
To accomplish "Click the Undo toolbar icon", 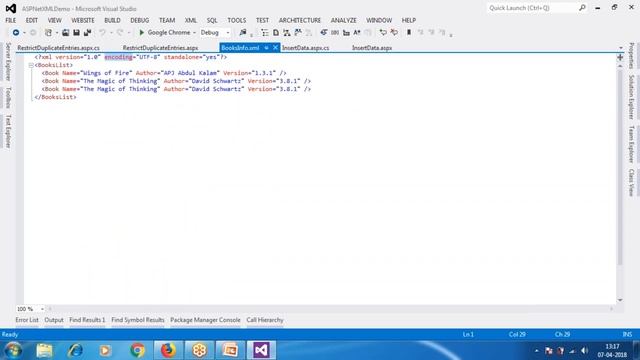I will [x=102, y=33].
